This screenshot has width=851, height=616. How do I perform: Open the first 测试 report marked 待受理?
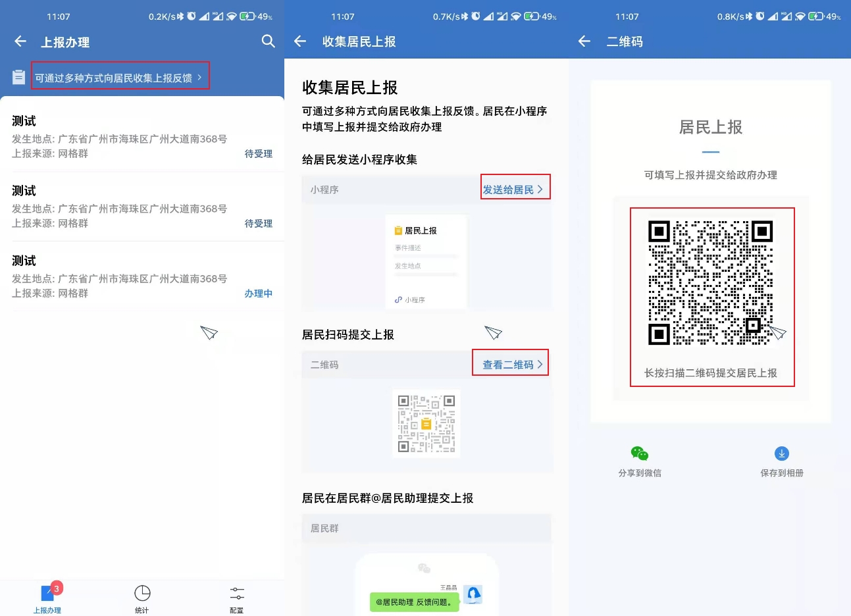[142, 137]
